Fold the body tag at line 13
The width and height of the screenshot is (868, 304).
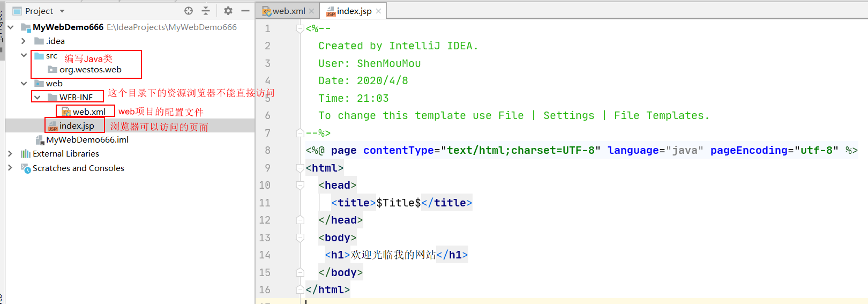point(300,238)
